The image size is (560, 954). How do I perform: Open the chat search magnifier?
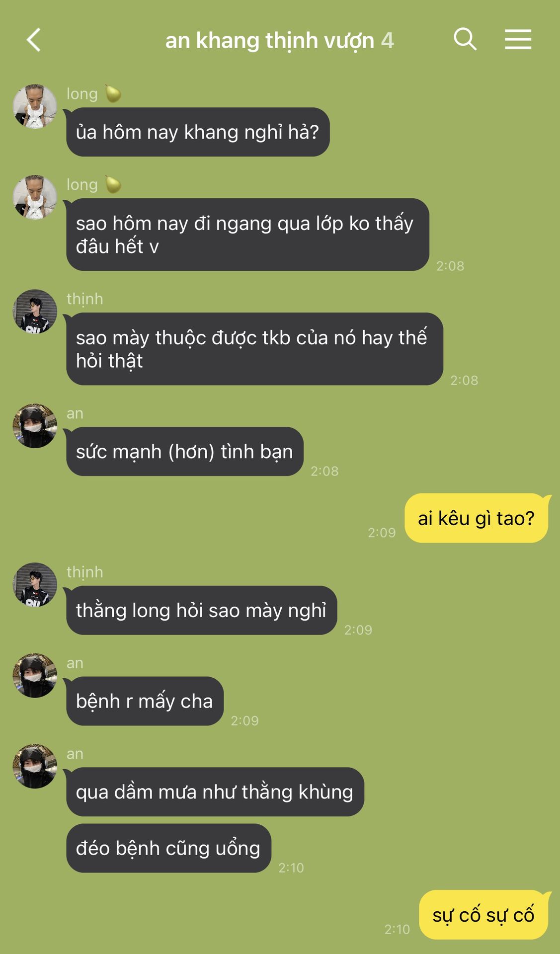tap(465, 39)
